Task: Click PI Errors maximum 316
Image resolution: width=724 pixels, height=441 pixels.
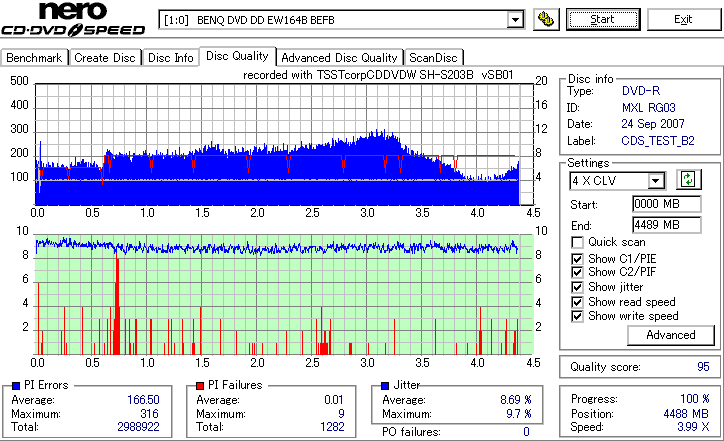Action: point(149,413)
